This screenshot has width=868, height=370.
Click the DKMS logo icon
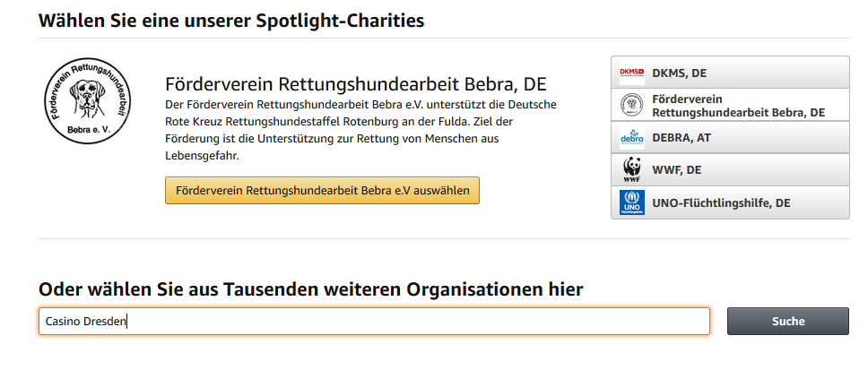(631, 73)
